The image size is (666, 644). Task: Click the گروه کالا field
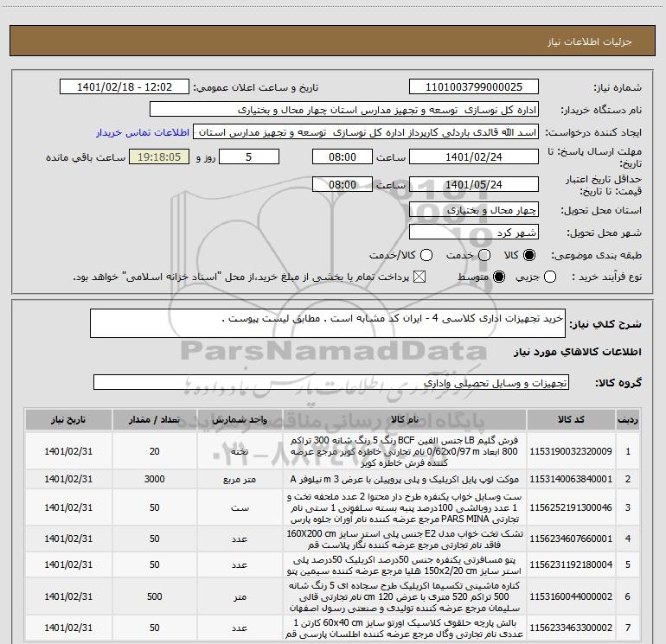[x=331, y=382]
